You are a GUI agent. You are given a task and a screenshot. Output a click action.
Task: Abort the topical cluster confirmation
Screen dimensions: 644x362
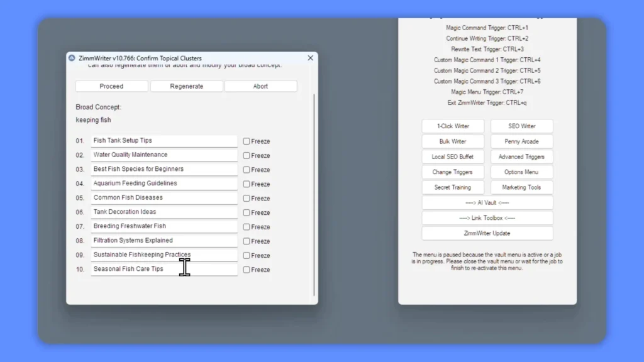tap(261, 86)
